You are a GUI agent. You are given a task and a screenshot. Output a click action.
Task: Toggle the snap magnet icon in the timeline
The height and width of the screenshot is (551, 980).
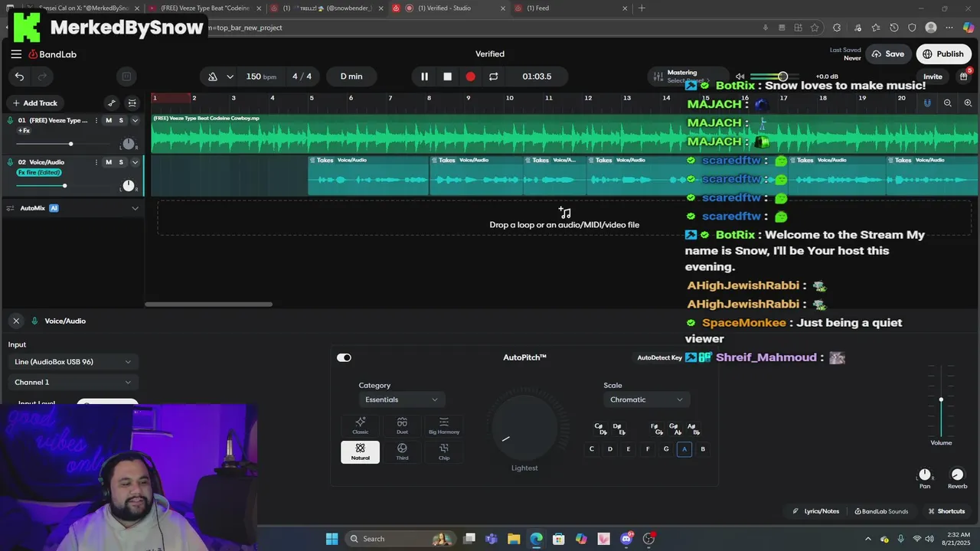927,103
